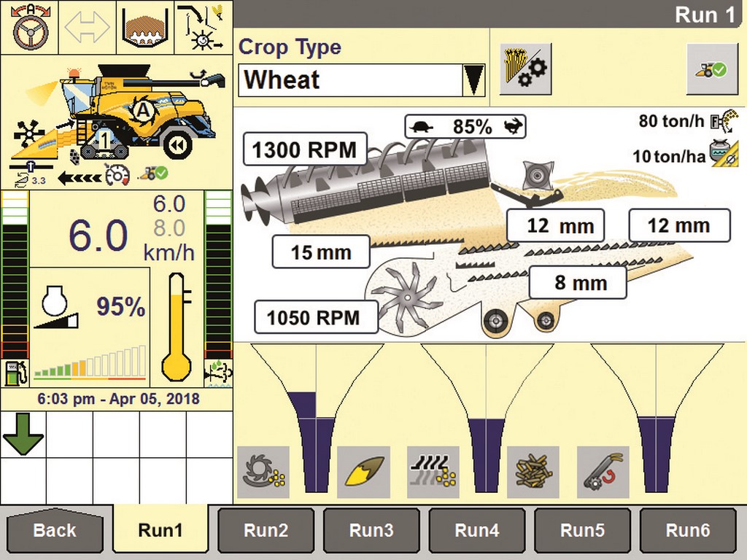The height and width of the screenshot is (560, 747).
Task: Click the date and time display
Action: pos(118,399)
